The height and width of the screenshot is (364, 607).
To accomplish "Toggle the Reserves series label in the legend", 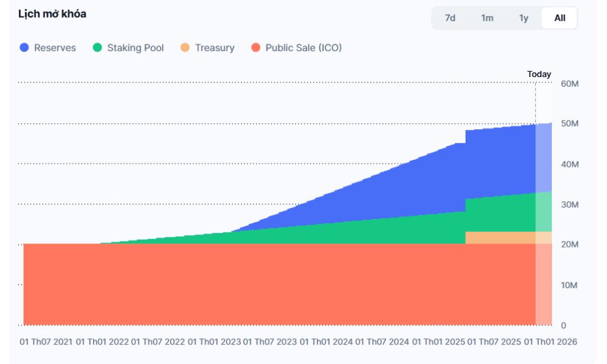I will coord(55,48).
